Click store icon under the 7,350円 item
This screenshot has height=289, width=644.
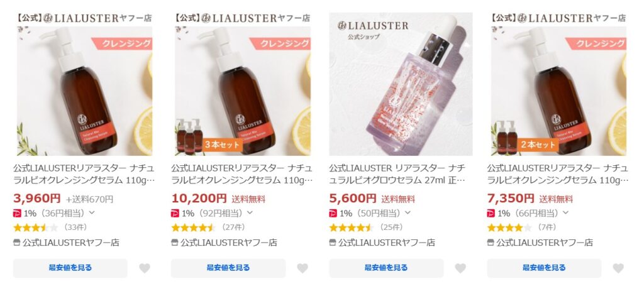491,243
